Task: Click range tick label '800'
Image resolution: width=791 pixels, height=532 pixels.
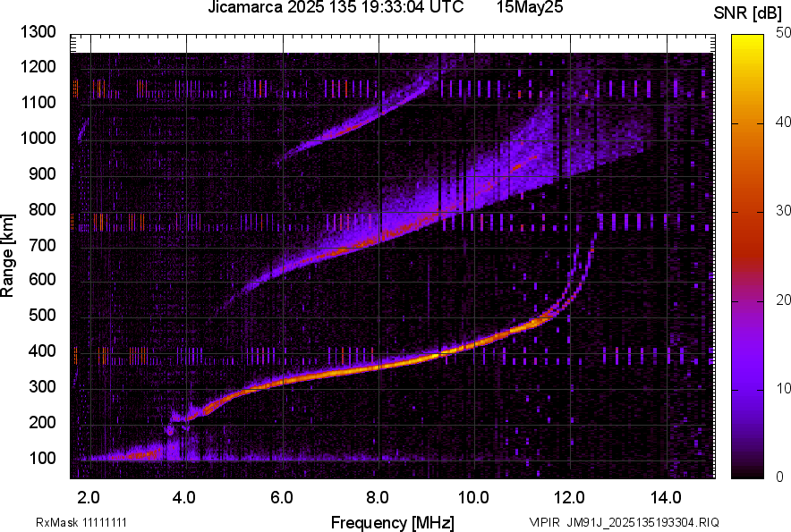Action: (42, 209)
